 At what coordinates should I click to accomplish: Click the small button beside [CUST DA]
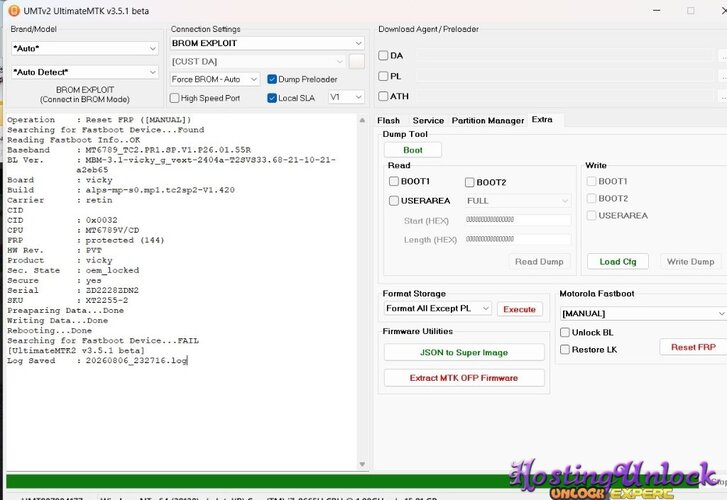coord(357,61)
